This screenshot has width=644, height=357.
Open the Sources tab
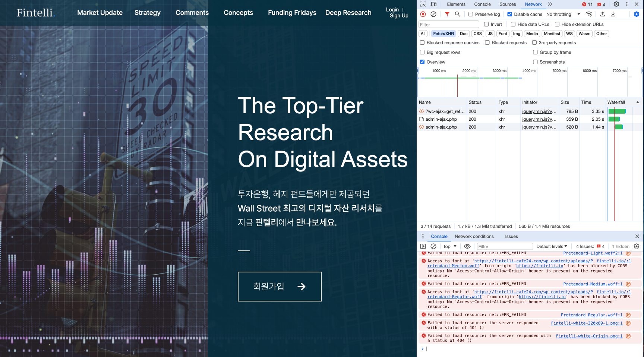508,4
